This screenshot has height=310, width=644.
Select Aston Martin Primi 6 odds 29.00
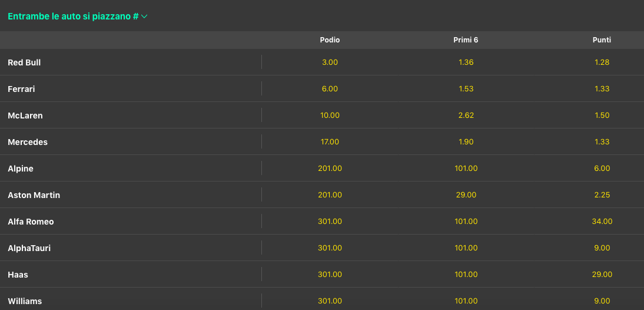(x=466, y=195)
